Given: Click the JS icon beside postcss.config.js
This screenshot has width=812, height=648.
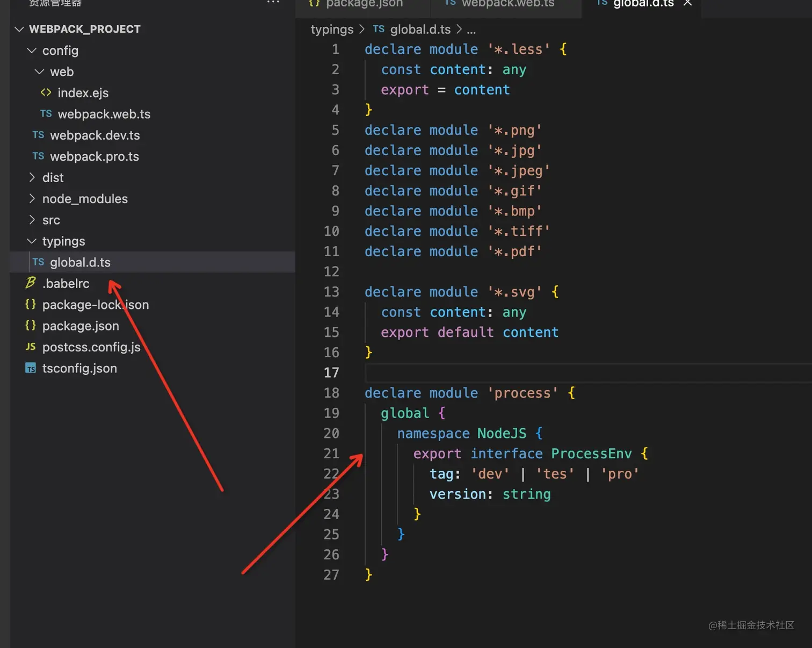Looking at the screenshot, I should [31, 347].
